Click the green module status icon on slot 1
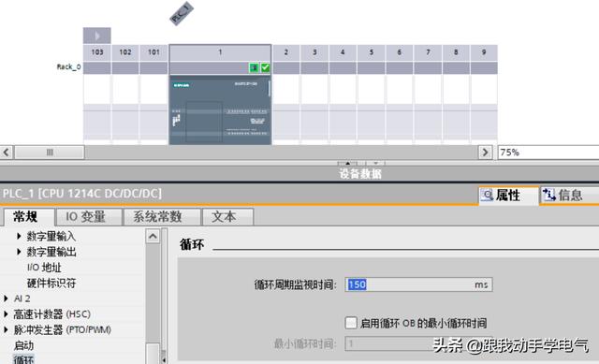 (x=254, y=67)
